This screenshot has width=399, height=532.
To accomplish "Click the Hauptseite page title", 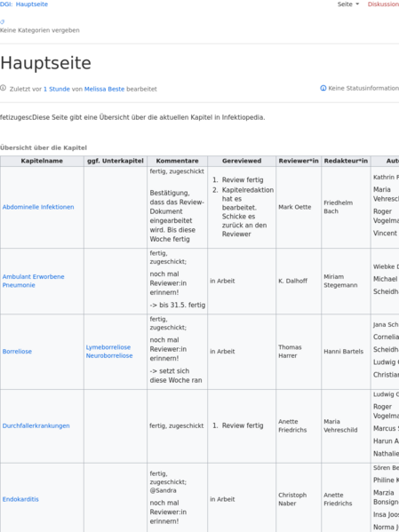I will [x=45, y=63].
